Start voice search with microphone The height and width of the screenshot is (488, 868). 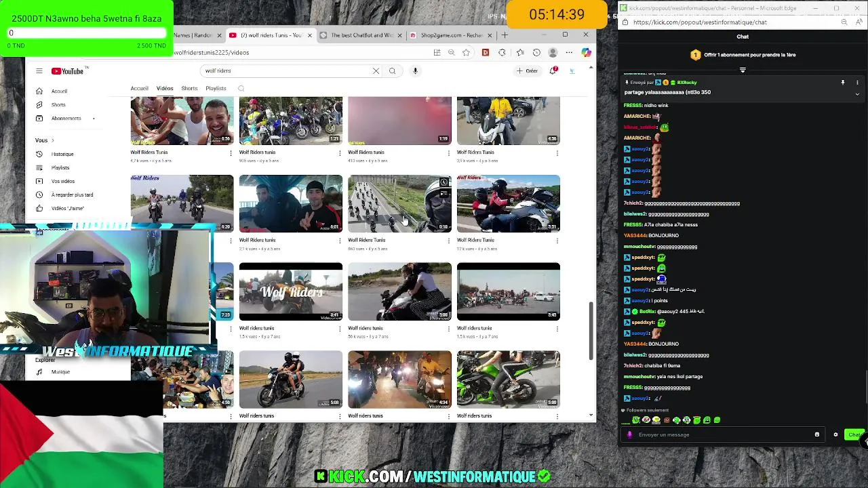coord(415,70)
